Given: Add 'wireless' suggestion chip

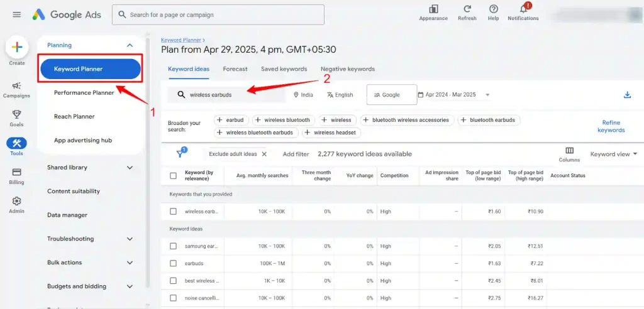Looking at the screenshot, I should pos(337,120).
